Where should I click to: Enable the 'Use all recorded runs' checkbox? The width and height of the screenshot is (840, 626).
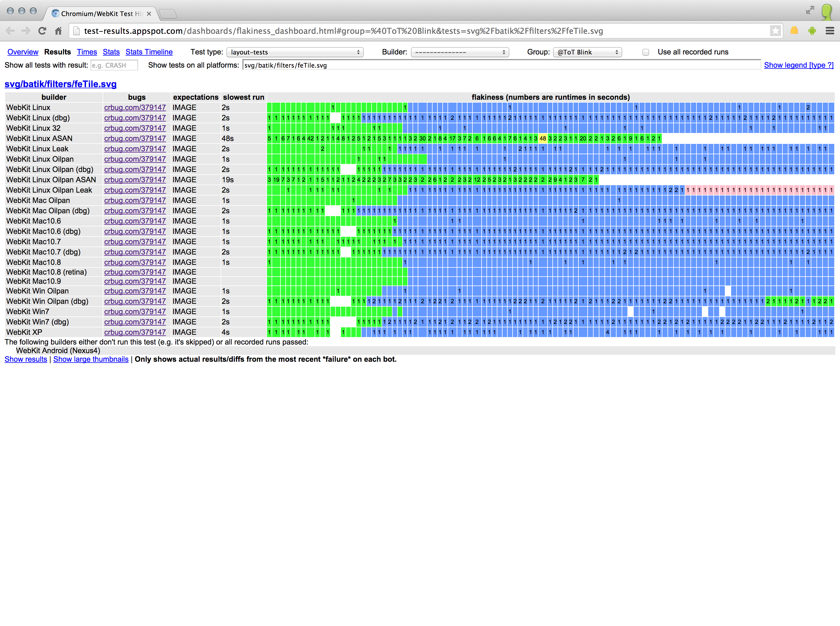coord(646,52)
